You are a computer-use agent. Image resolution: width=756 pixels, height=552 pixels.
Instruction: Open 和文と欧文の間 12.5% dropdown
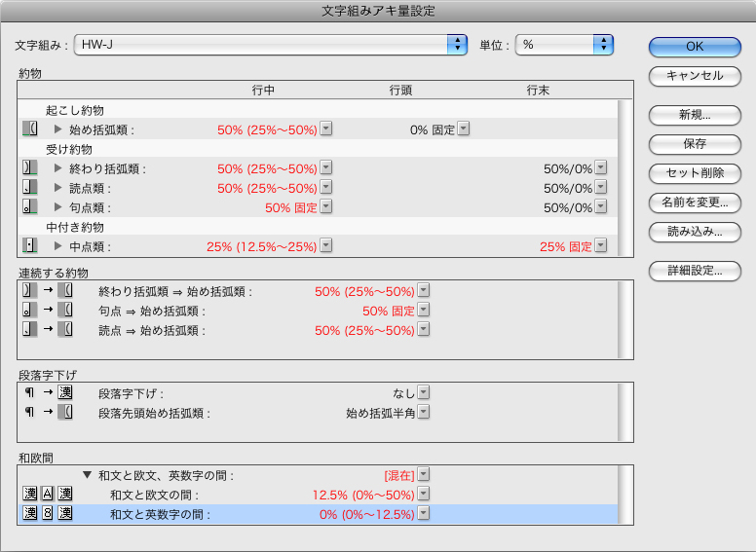pos(424,495)
